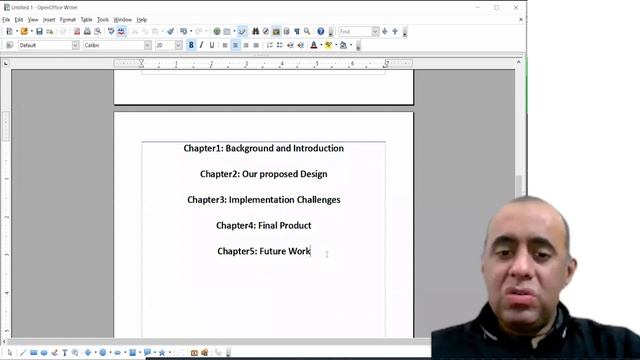640x360 pixels.
Task: Toggle numbered list
Action: [269, 45]
